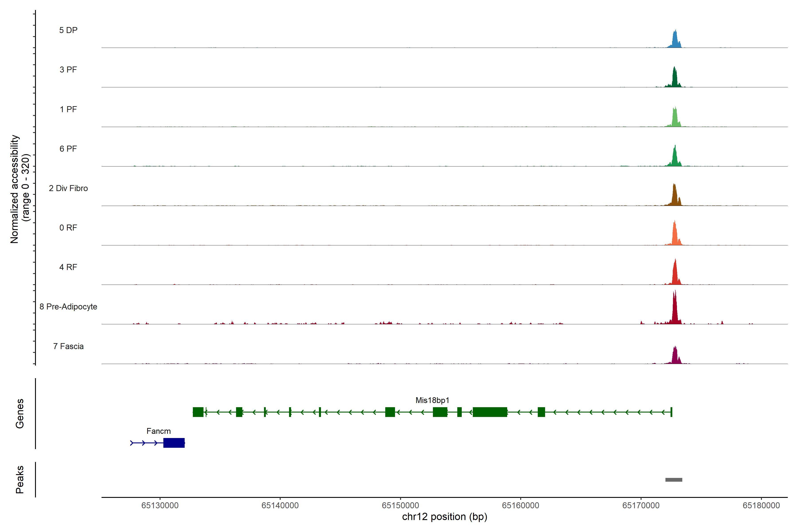Click the orange 0 RF peak
798x532 pixels.
click(x=675, y=236)
